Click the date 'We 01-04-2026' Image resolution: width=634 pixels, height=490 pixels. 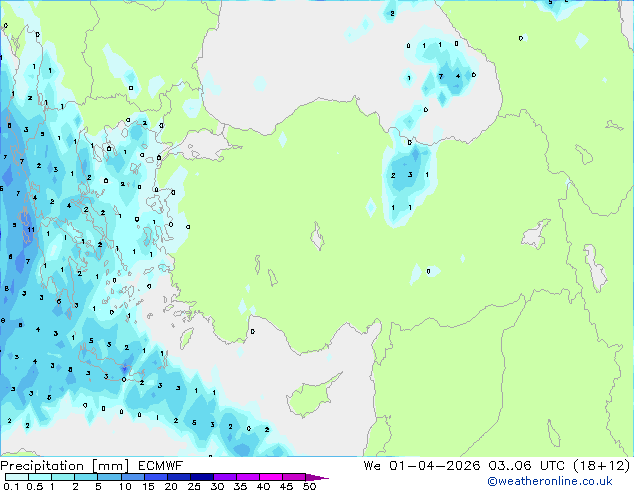(x=422, y=466)
